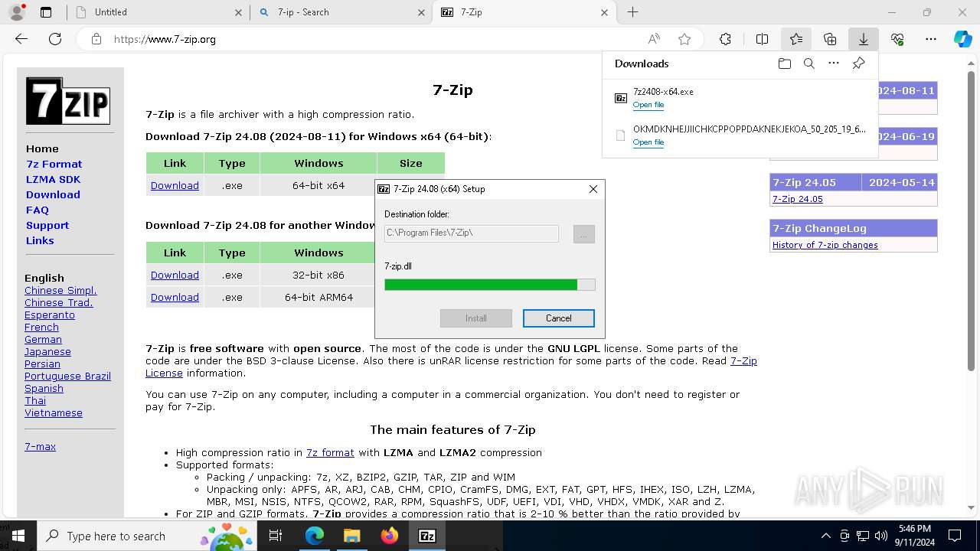Open Browser essentials heart icon

897,39
